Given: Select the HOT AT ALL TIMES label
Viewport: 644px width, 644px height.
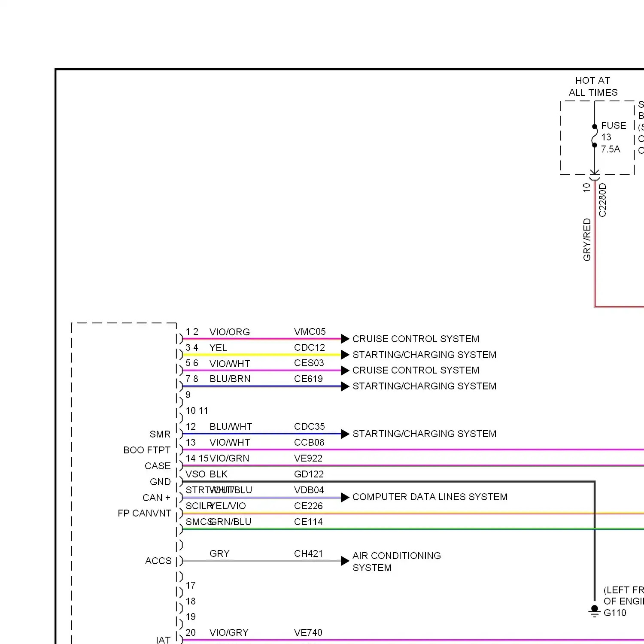Looking at the screenshot, I should pos(593,86).
